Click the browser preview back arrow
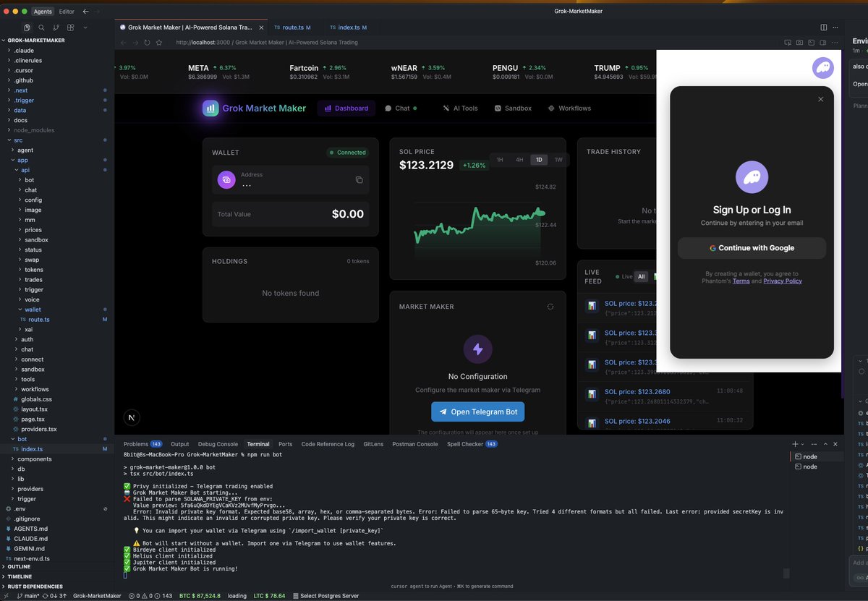 pos(124,43)
